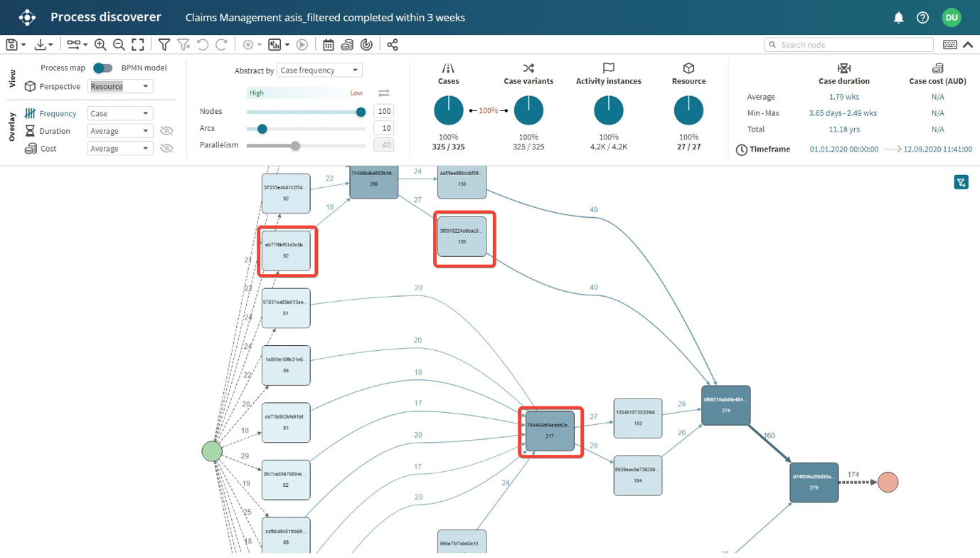This screenshot has height=558, width=980.
Task: Open the download export menu
Action: pyautogui.click(x=43, y=45)
